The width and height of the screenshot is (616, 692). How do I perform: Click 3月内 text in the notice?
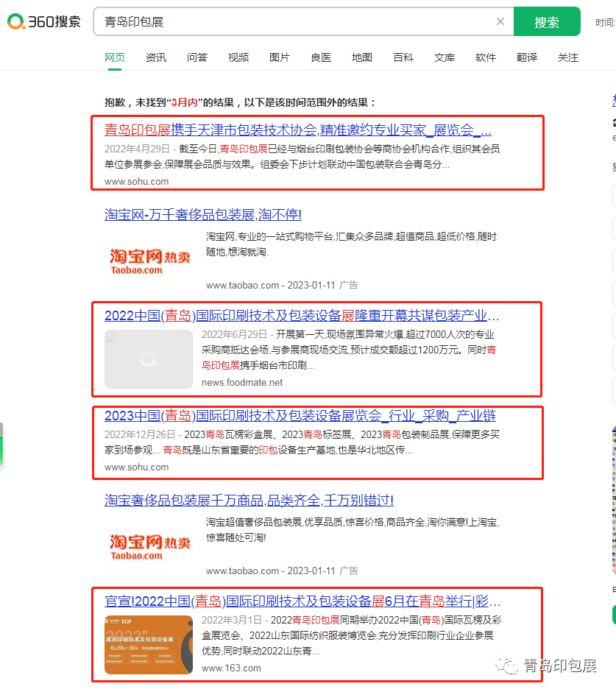[x=185, y=102]
